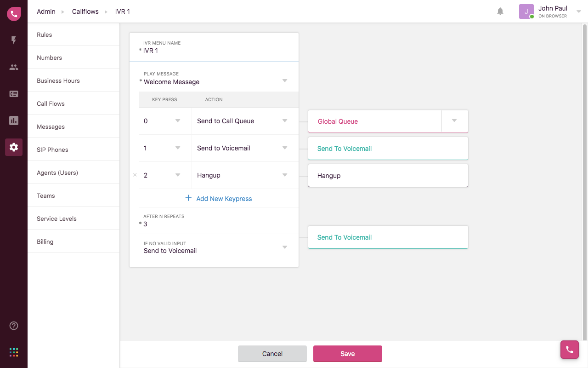The image size is (588, 368).
Task: Open Agents (Users) in the admin menu
Action: click(73, 172)
